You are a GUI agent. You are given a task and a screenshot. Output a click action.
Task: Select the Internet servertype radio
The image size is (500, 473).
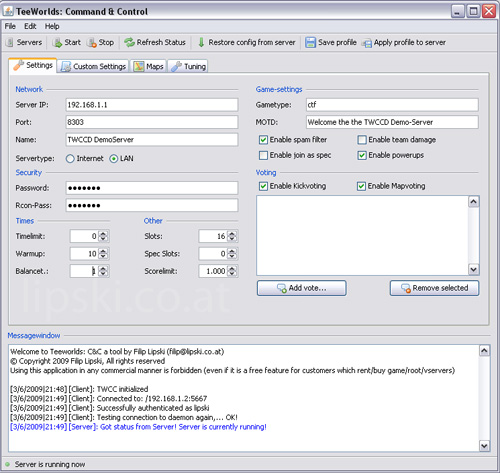[x=70, y=159]
